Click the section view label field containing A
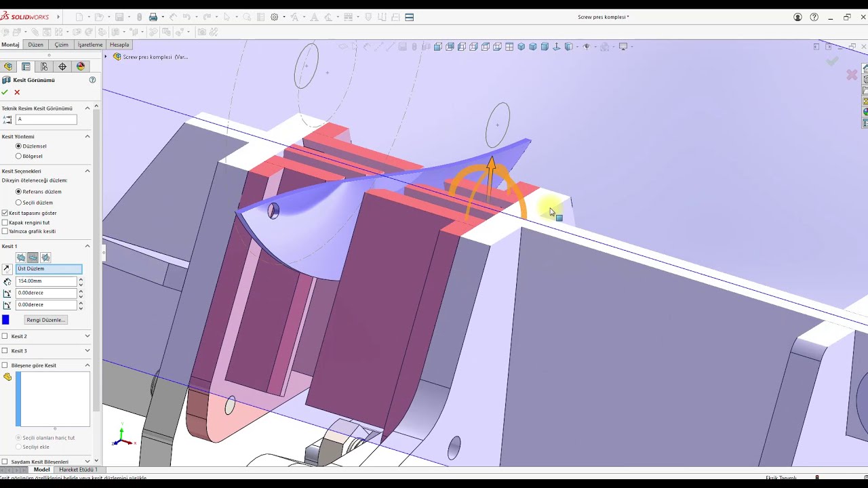The height and width of the screenshot is (488, 868). 46,119
